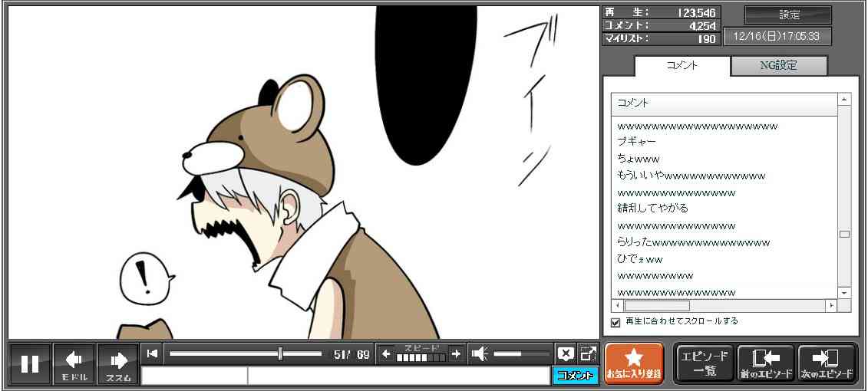The height and width of the screenshot is (391, 868).
Task: Switch to the NG設定 tab
Action: (x=778, y=66)
